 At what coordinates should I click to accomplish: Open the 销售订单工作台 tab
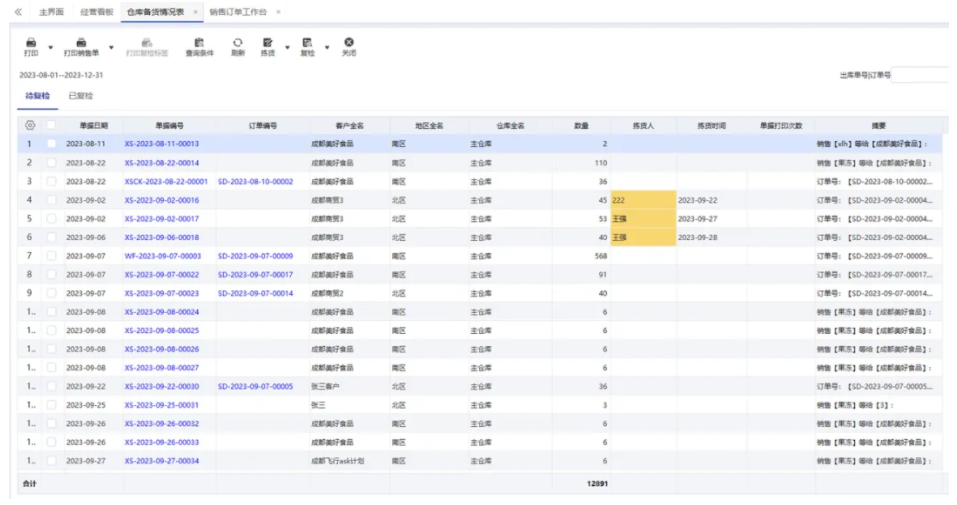pos(239,11)
